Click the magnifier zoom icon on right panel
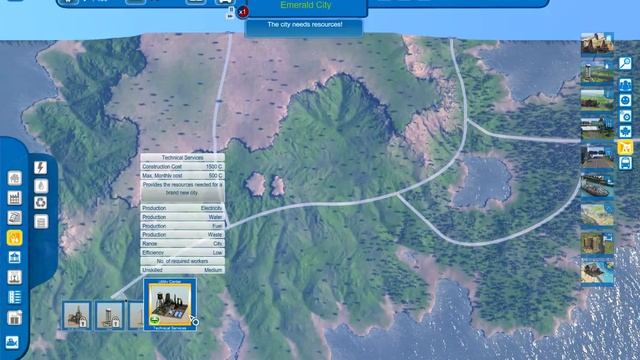The width and height of the screenshot is (640, 360). tap(625, 63)
